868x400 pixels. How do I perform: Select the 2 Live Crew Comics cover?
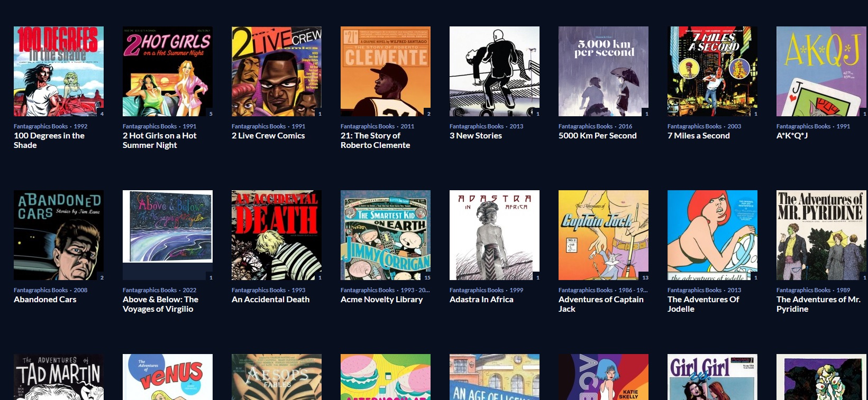tap(277, 71)
